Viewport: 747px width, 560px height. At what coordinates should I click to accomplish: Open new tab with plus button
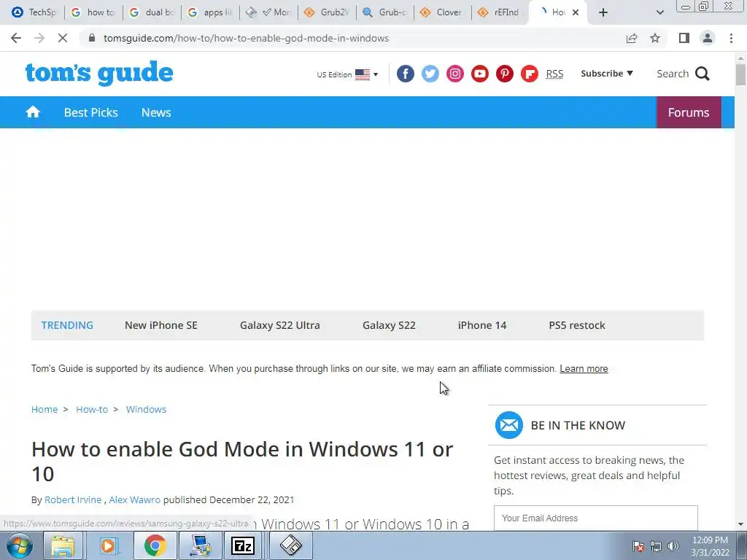coord(603,12)
